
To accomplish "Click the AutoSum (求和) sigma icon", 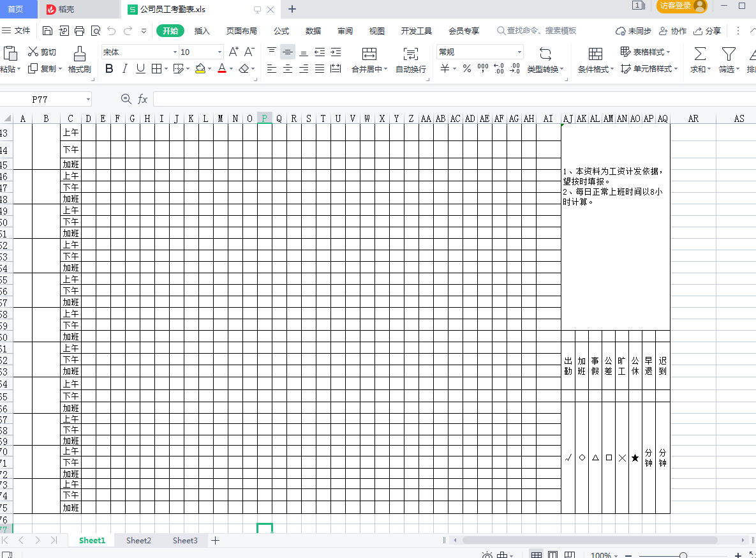I will point(700,54).
